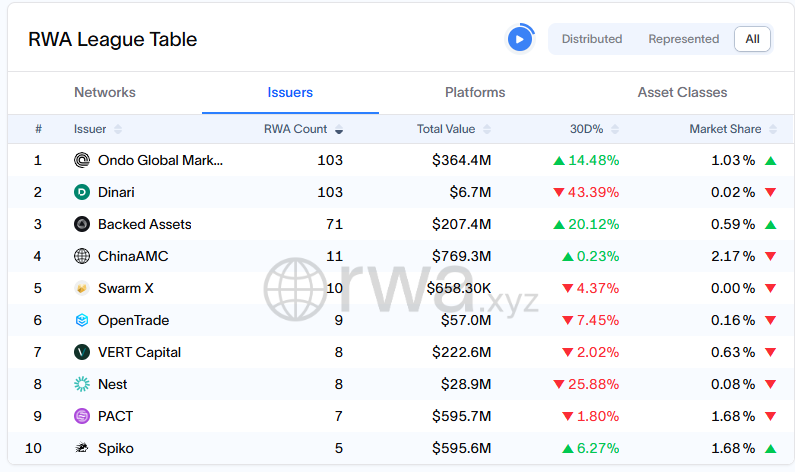Click the $57.0M total value cell
Screen dimensions: 807x473
(466, 320)
